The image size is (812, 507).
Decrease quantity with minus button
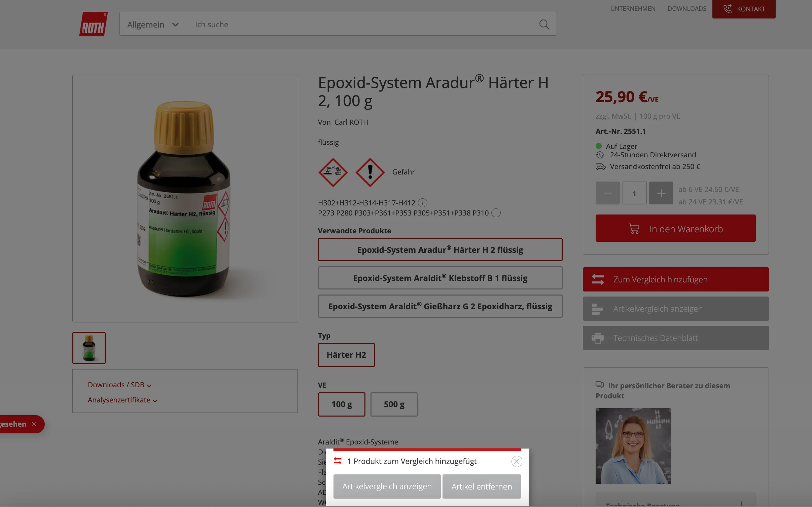pos(607,193)
